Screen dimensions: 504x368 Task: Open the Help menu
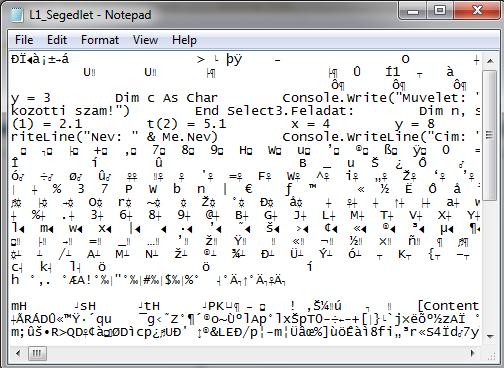coord(184,40)
